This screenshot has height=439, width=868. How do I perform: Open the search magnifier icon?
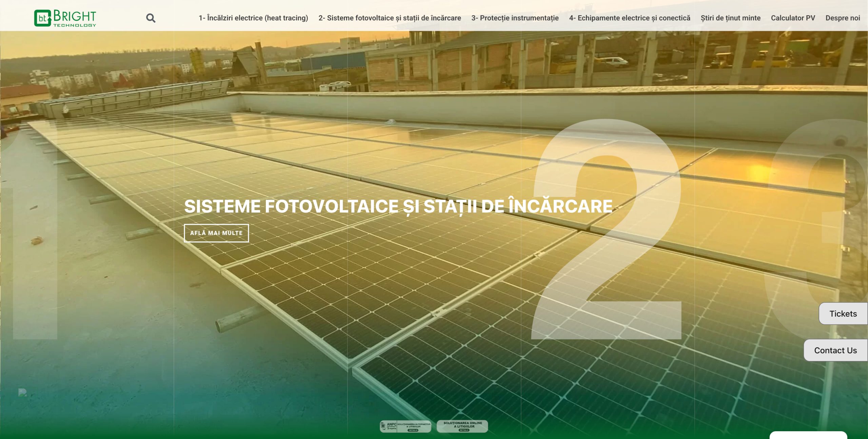151,18
